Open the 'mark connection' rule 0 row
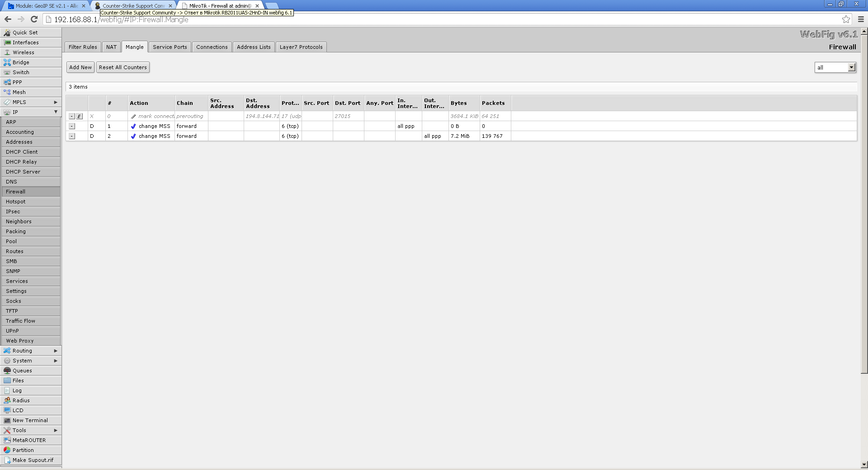868x470 pixels. click(461, 116)
